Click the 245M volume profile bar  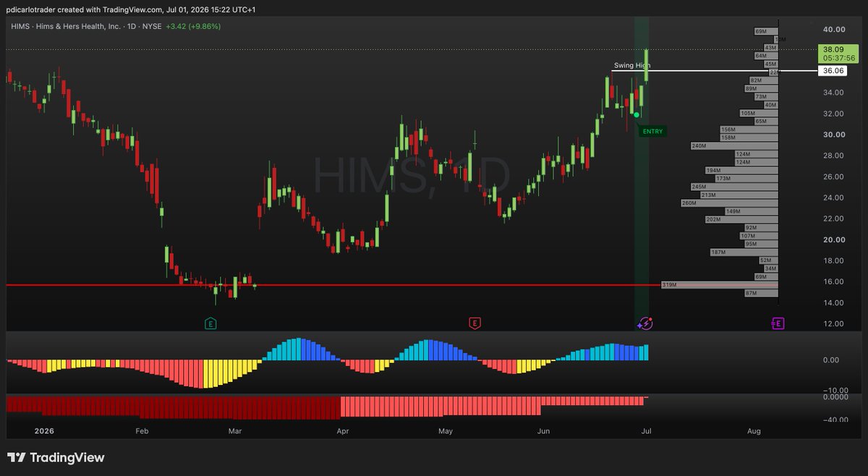click(x=734, y=187)
